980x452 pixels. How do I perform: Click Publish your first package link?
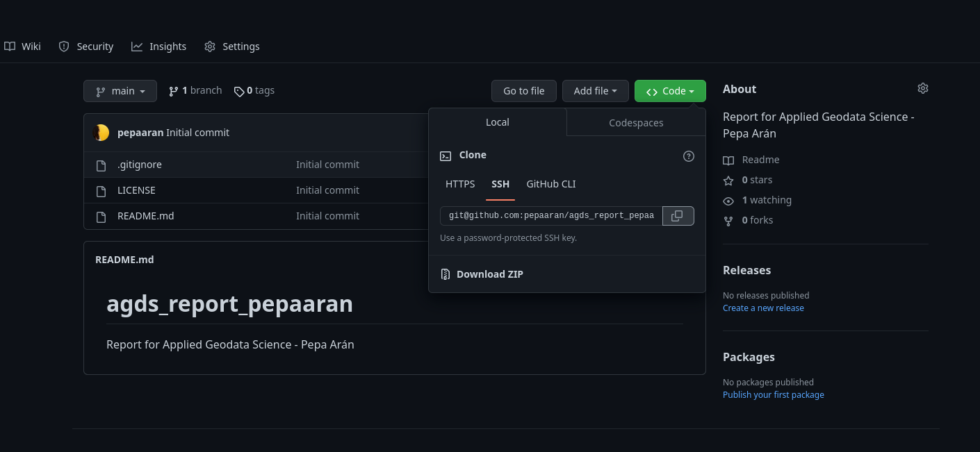point(774,395)
